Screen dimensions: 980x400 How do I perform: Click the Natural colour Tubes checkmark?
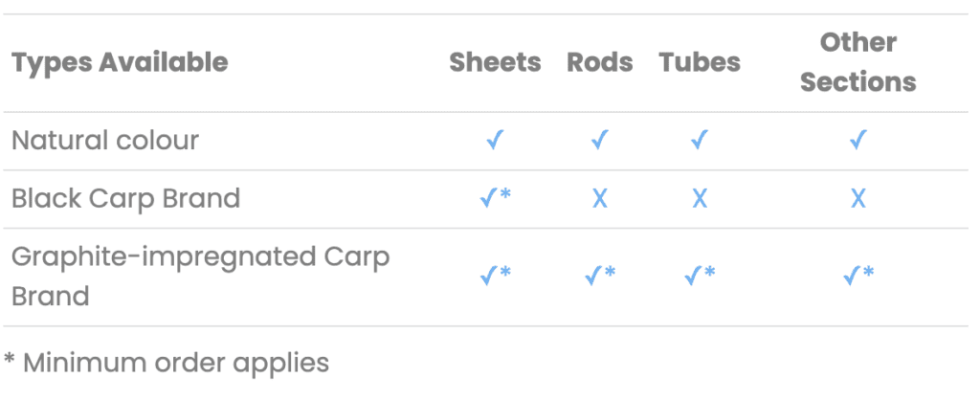pos(700,141)
